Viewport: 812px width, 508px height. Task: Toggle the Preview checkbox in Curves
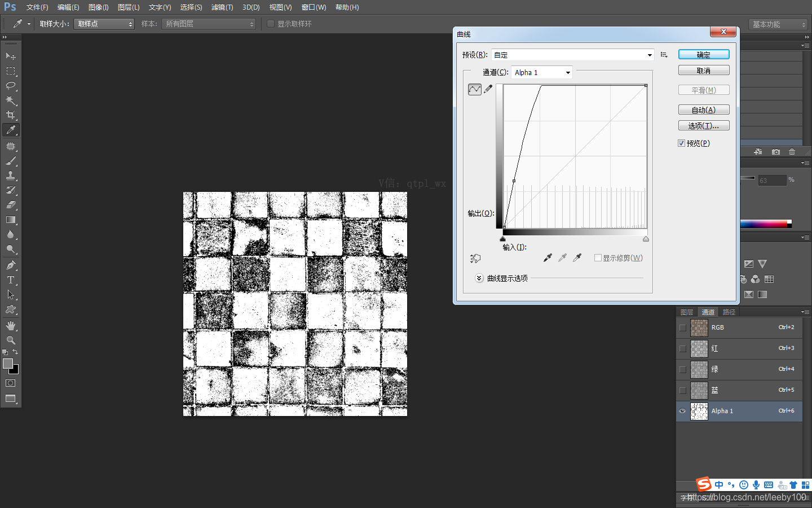click(x=681, y=143)
